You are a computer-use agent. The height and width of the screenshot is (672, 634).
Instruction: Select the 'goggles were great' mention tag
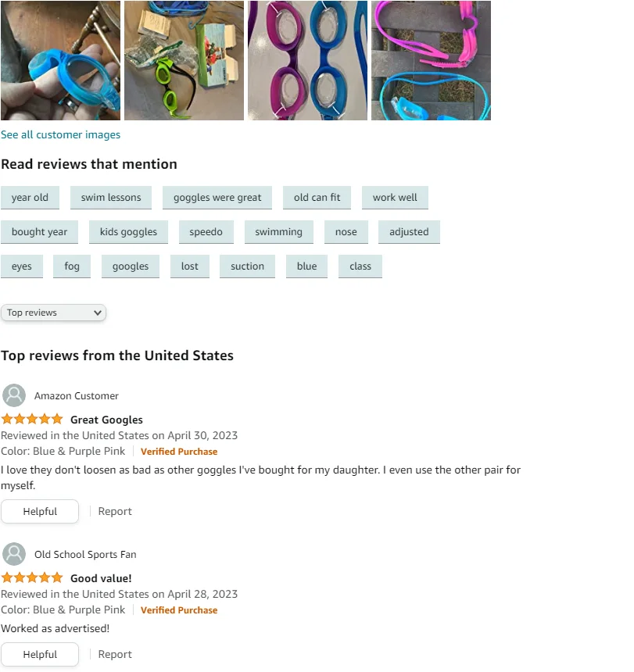point(217,198)
